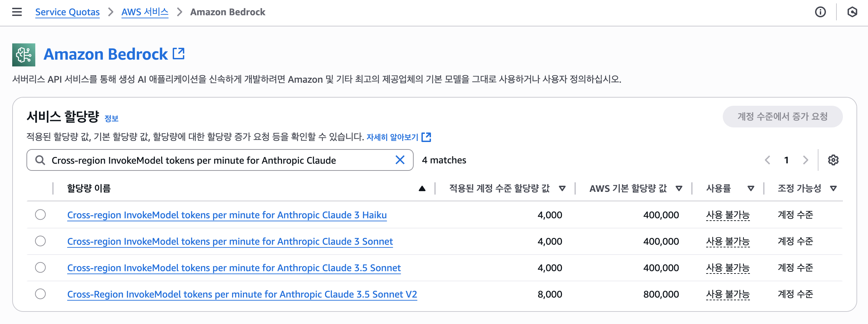Viewport: 868px width, 324px height.
Task: Click 계정 수준 in Claude 3.5 Sonnet V2 row
Action: (x=795, y=294)
